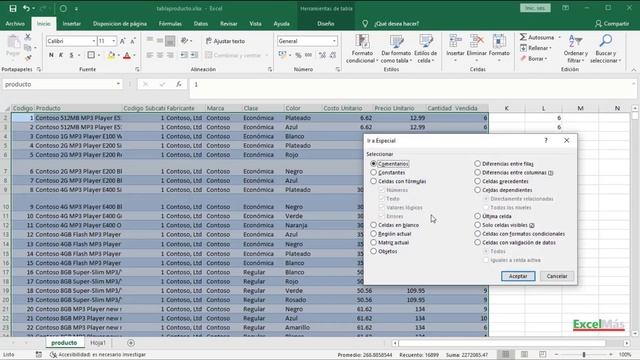Click the fill color bucket icon
The image size is (640, 360).
coord(111,55)
